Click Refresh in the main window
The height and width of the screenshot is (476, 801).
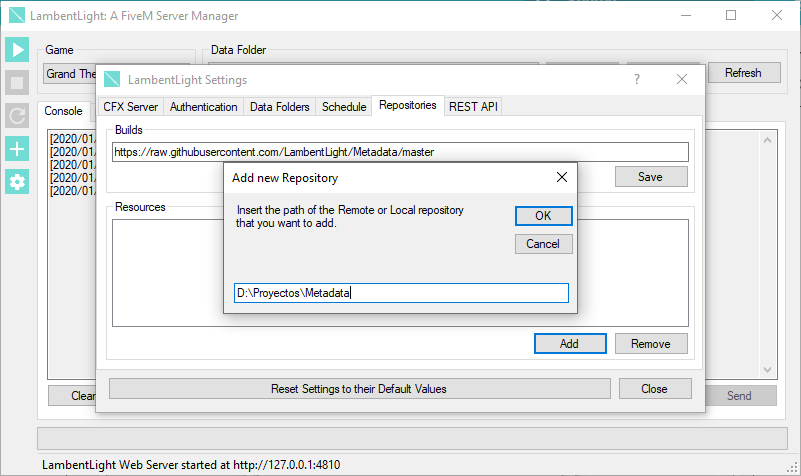pyautogui.click(x=744, y=73)
